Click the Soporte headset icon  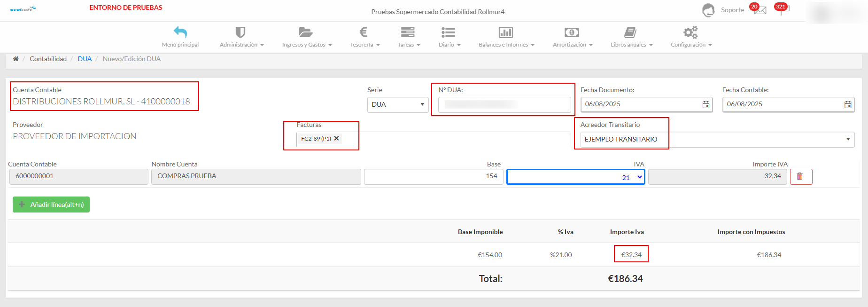[708, 10]
